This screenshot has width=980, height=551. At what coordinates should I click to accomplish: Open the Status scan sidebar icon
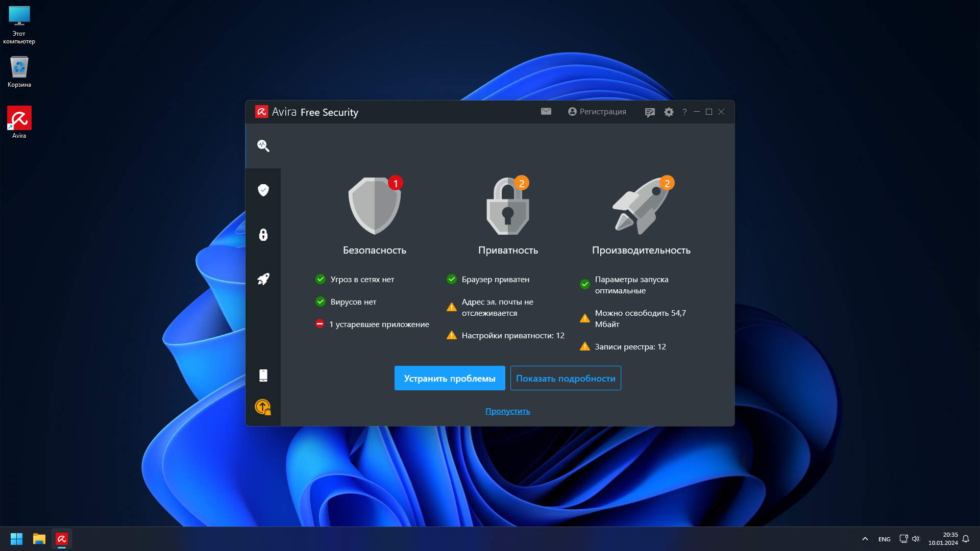[x=263, y=146]
